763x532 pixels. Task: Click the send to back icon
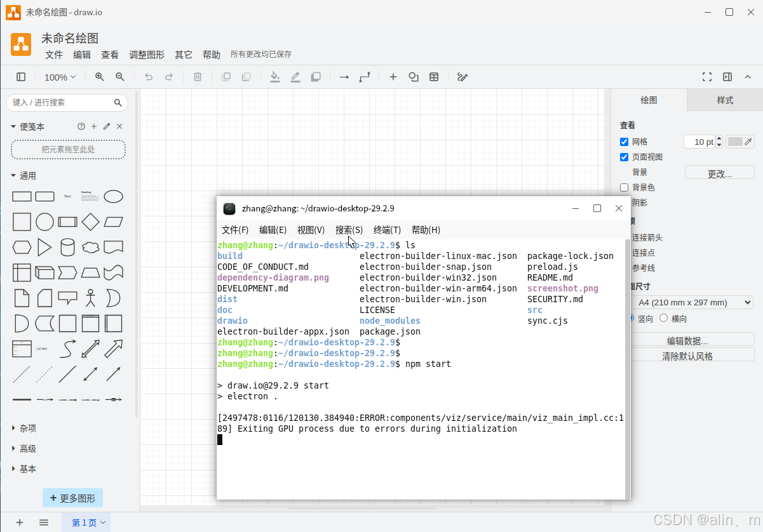click(246, 77)
